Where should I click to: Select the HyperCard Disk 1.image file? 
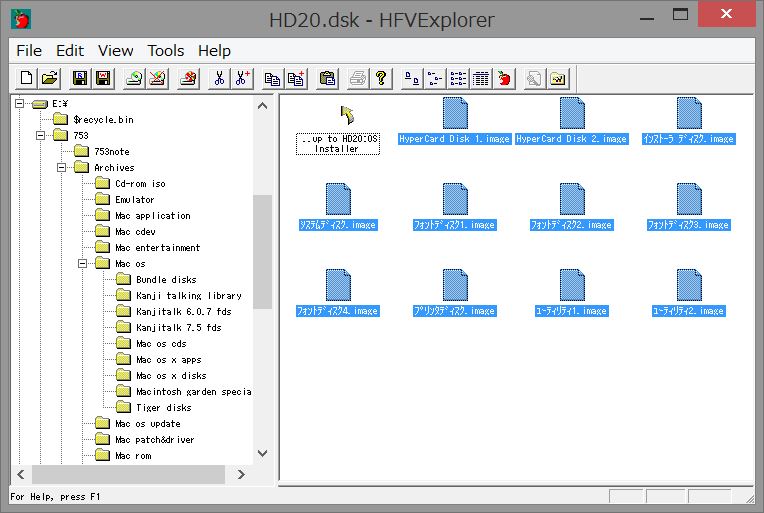pyautogui.click(x=455, y=122)
